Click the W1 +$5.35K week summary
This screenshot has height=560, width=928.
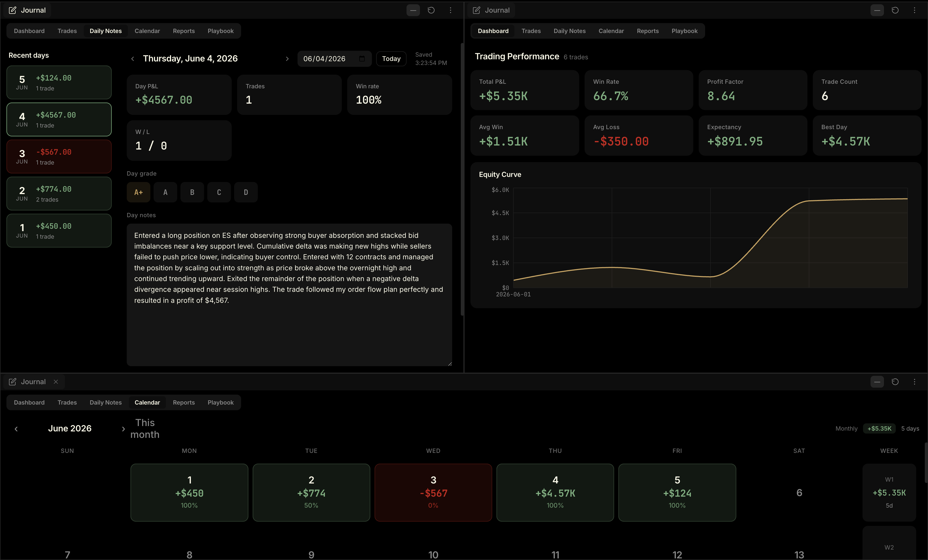[889, 493]
